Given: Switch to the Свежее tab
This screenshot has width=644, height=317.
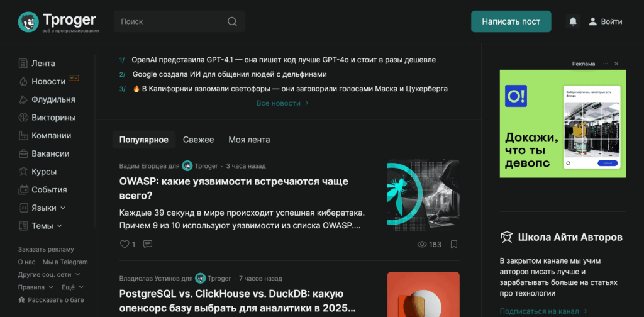Looking at the screenshot, I should (x=198, y=140).
